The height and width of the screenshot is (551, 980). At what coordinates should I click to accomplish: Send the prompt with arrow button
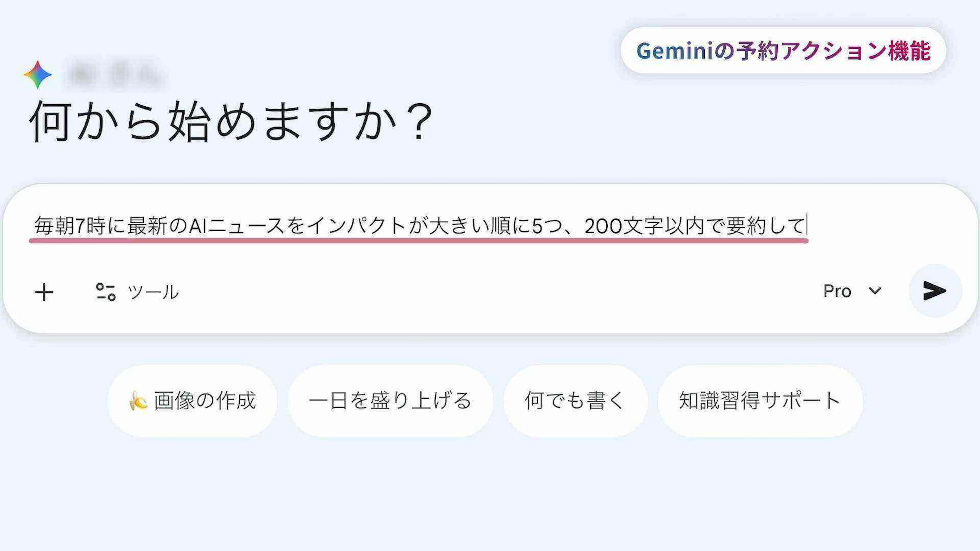pyautogui.click(x=934, y=291)
